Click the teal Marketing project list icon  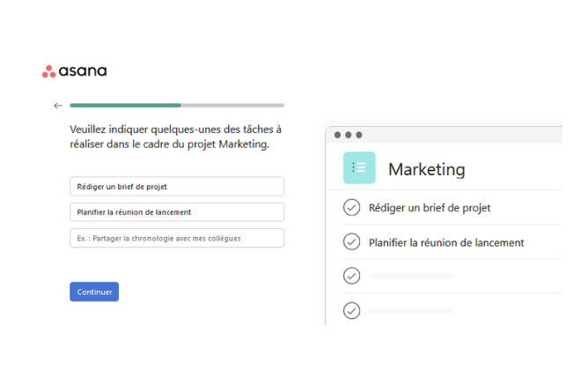(x=359, y=168)
